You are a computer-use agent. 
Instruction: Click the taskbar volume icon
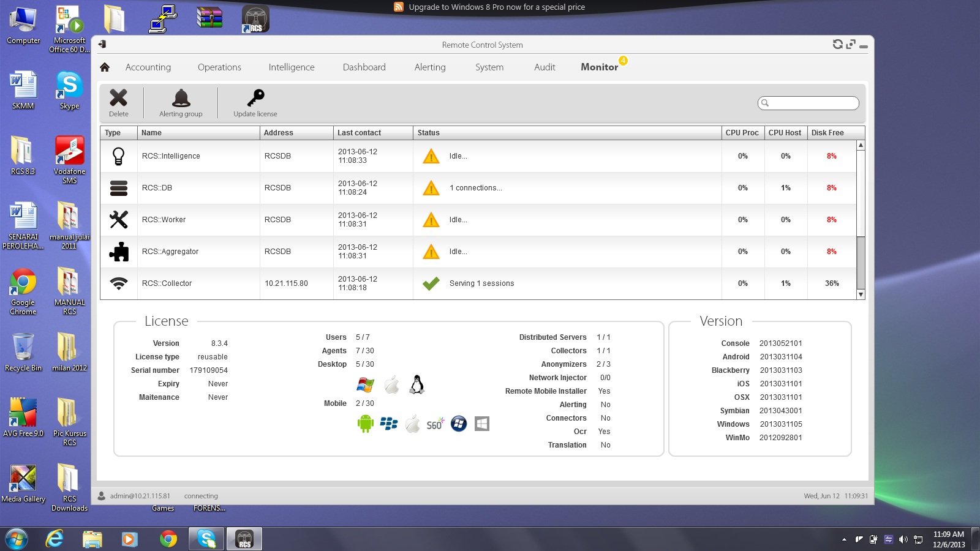[903, 539]
